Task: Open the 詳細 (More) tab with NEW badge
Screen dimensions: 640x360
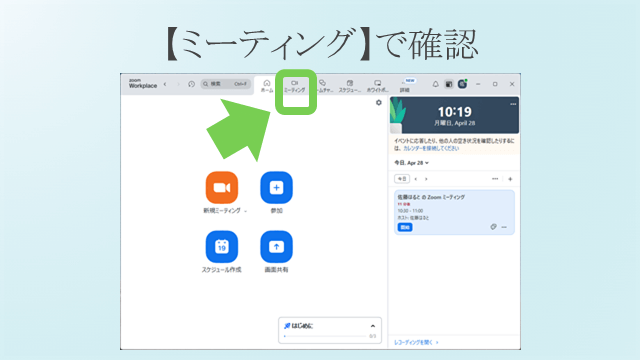Action: (405, 86)
